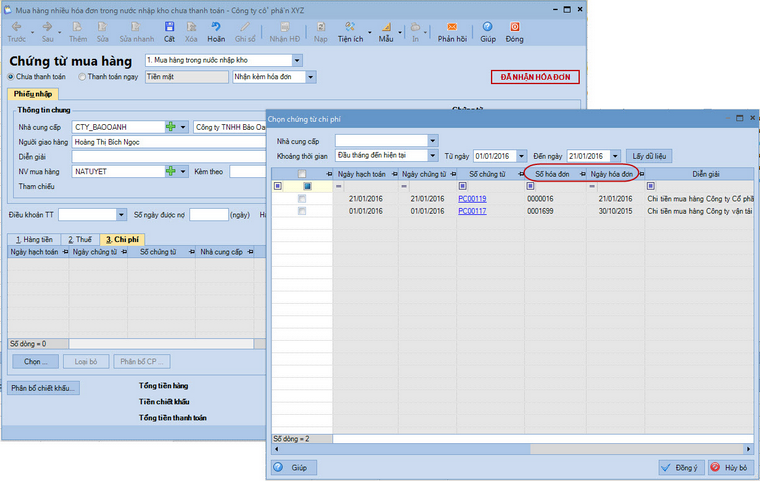Click the Người giao hàng input field

(x=169, y=142)
